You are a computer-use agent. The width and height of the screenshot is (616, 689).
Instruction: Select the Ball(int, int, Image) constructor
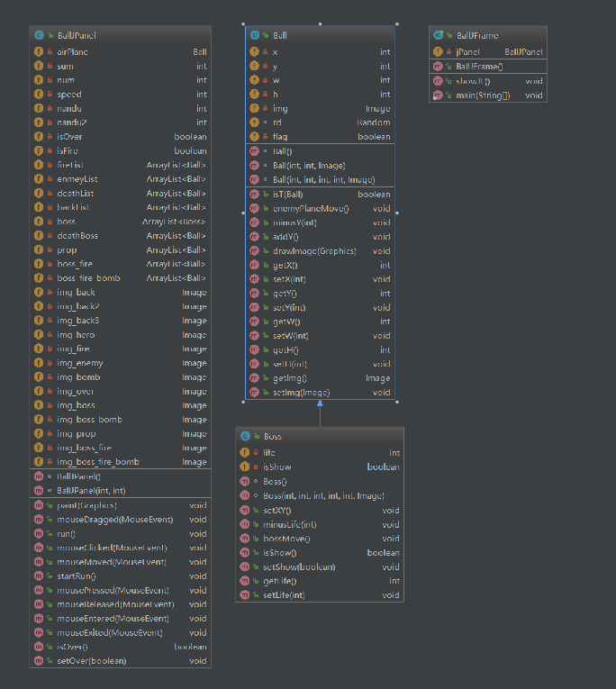coord(320,166)
